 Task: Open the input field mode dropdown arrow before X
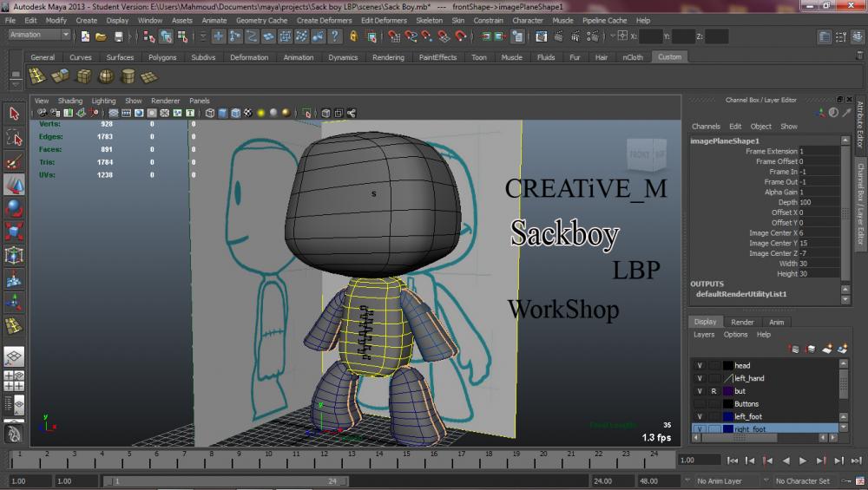tap(613, 36)
